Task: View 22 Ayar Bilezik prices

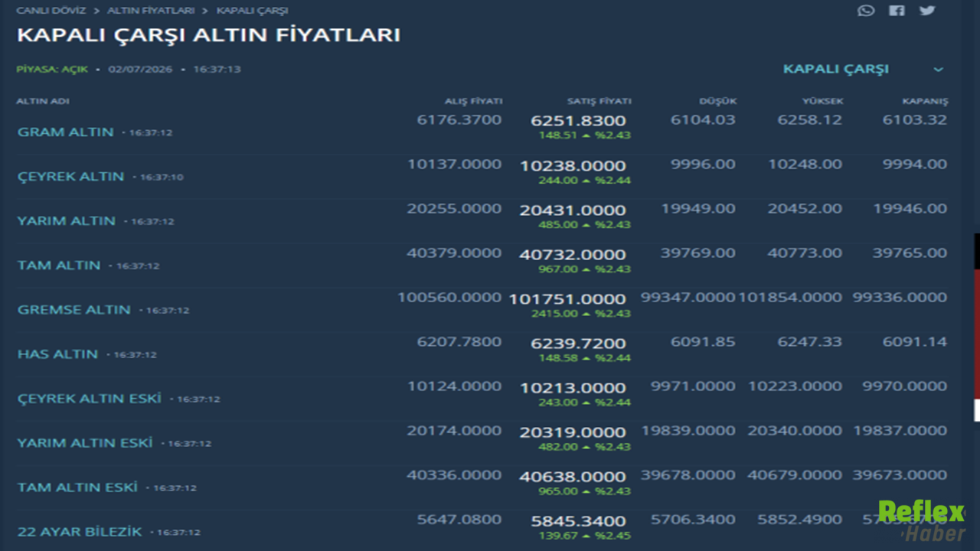Action: tap(80, 531)
